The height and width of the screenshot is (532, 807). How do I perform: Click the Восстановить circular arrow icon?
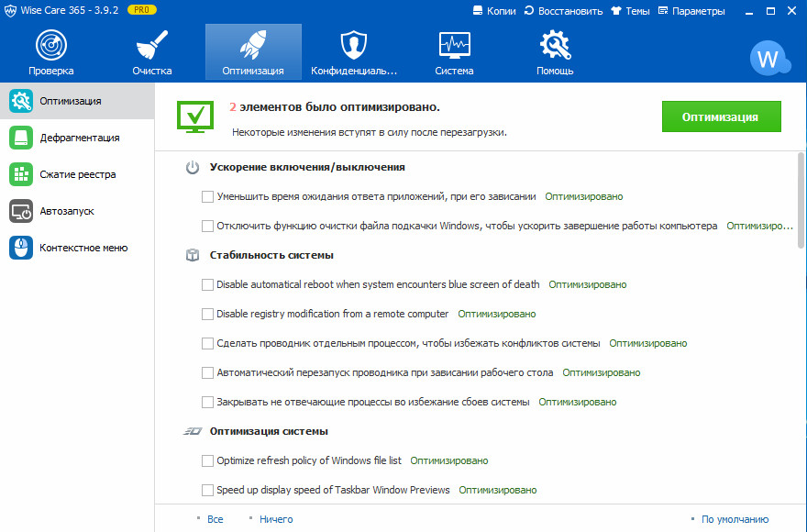click(x=529, y=11)
